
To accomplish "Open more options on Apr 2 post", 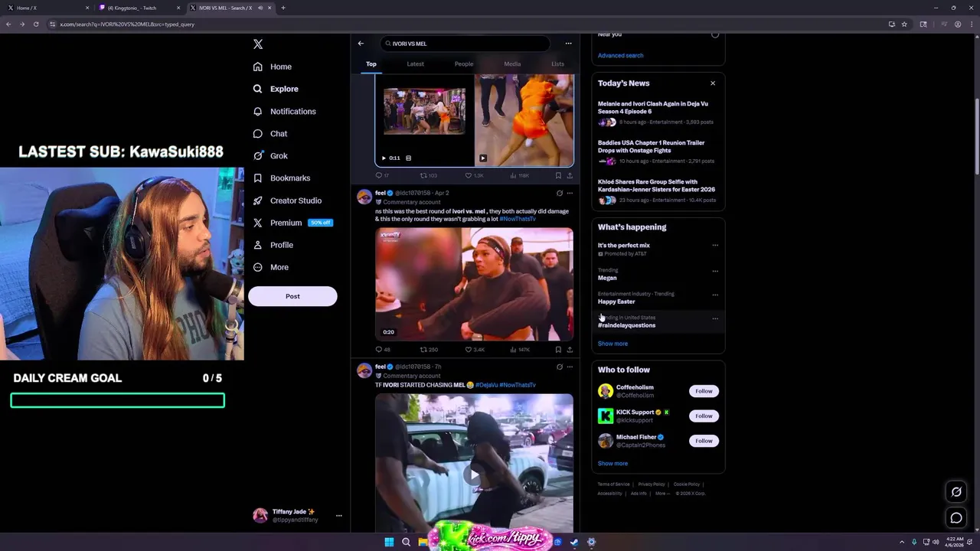I will 570,193.
